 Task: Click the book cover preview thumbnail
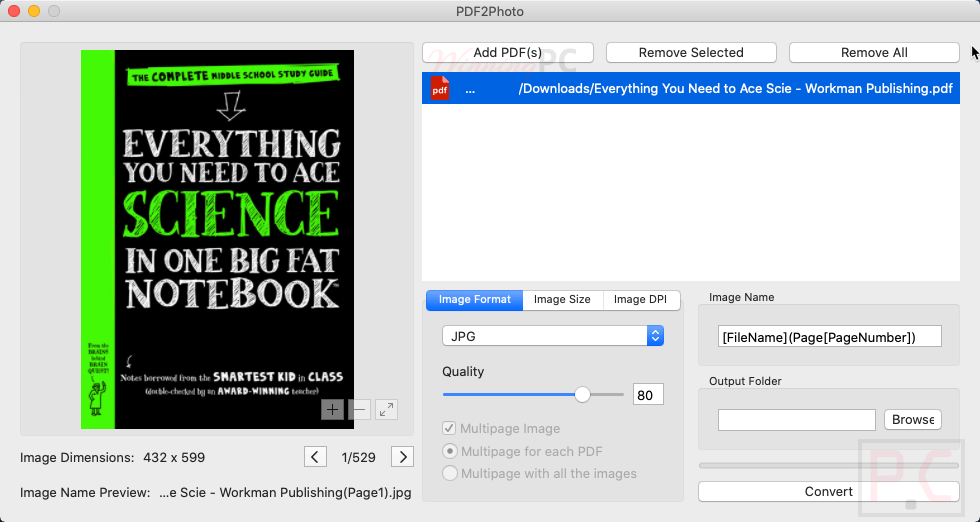218,239
